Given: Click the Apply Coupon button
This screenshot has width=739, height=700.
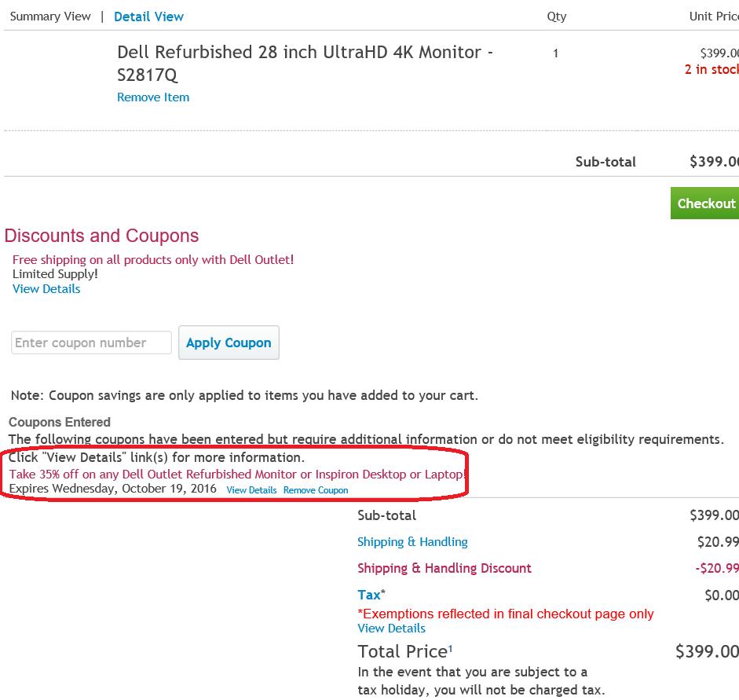Looking at the screenshot, I should pos(229,343).
